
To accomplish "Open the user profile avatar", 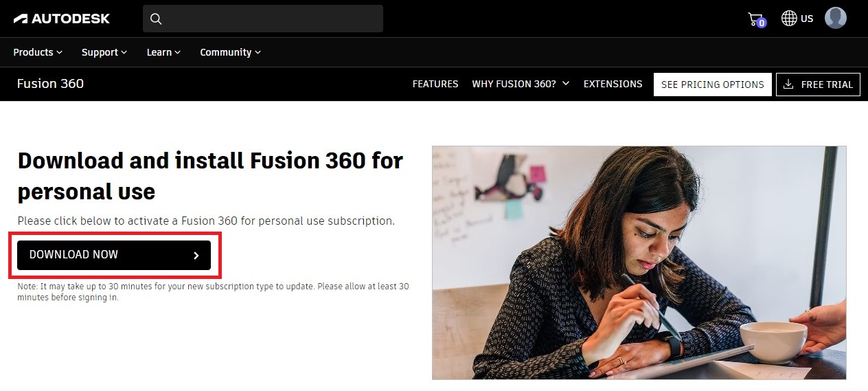I will (x=836, y=18).
